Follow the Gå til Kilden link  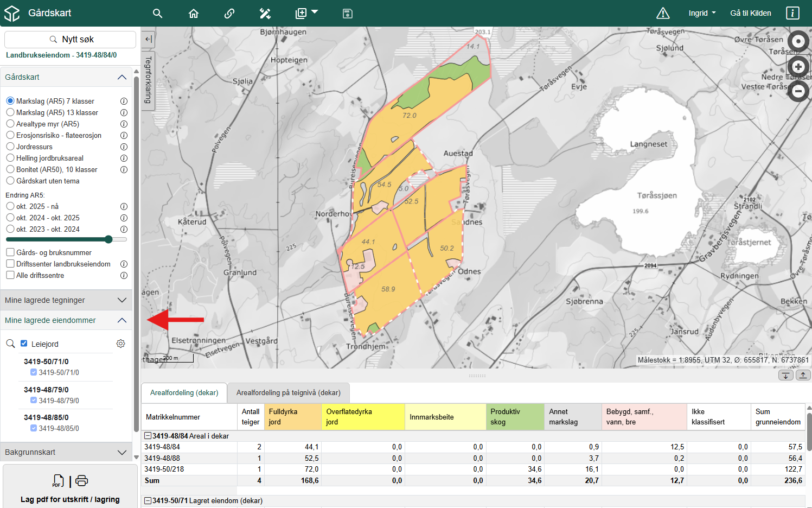[x=750, y=13]
